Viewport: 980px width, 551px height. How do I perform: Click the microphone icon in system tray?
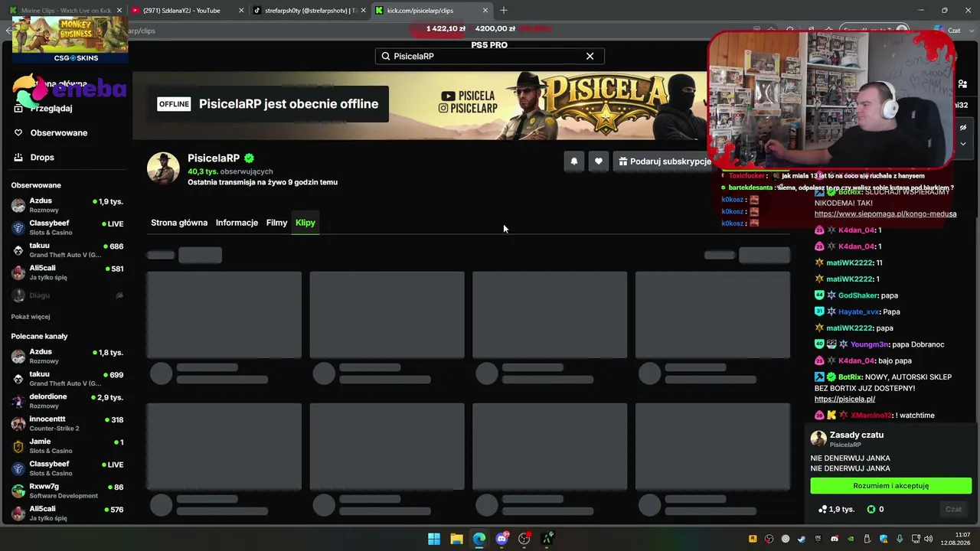[900, 539]
